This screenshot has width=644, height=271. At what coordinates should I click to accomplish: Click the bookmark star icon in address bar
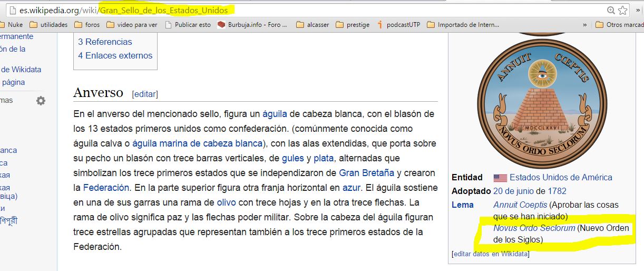coord(622,10)
